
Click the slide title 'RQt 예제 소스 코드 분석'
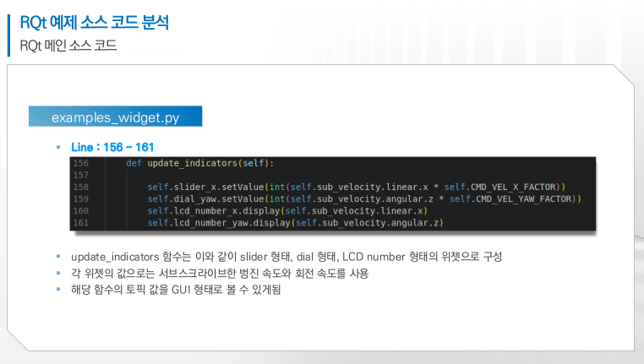[x=95, y=22]
